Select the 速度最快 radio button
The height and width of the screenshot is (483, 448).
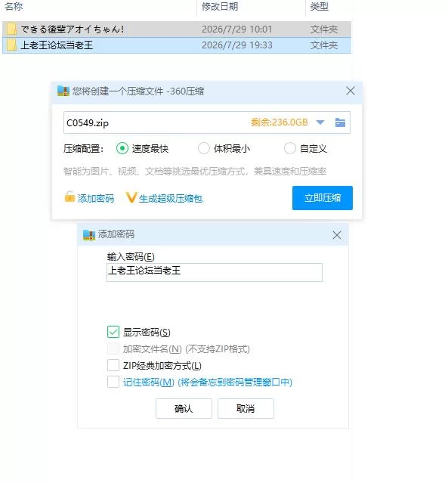122,148
